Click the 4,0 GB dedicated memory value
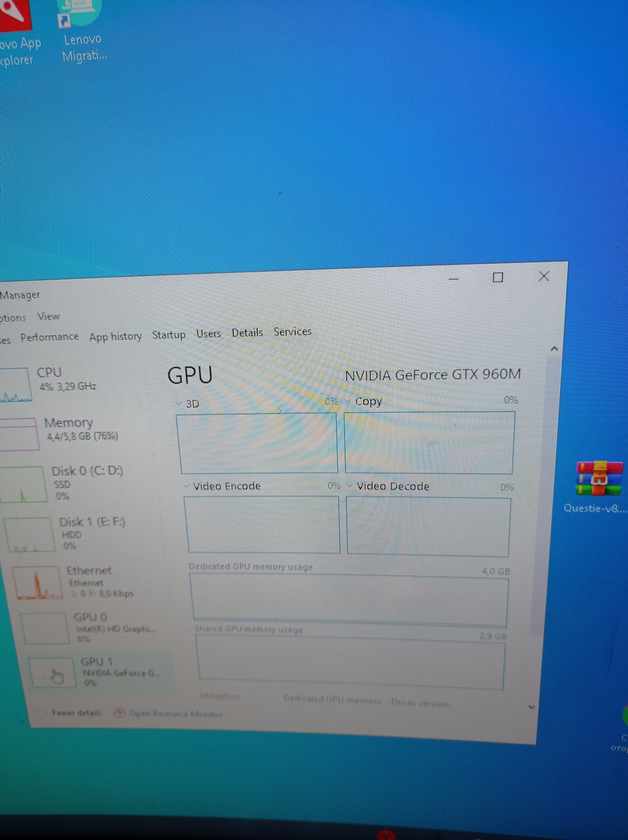Screen dimensions: 628x840 495,571
